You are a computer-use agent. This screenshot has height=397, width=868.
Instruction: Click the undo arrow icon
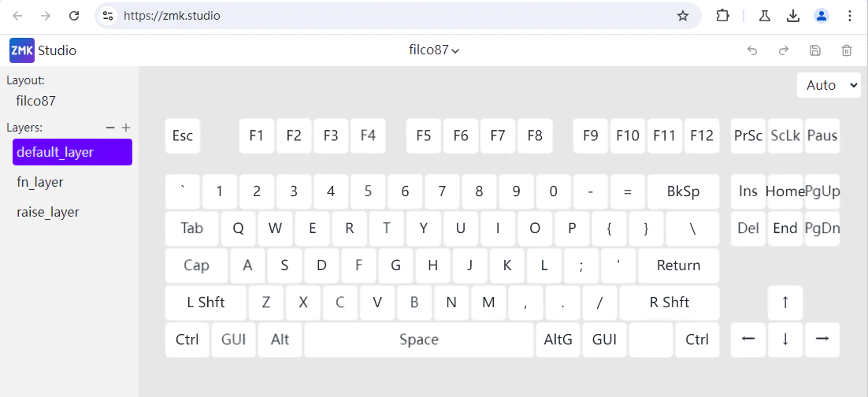click(752, 50)
